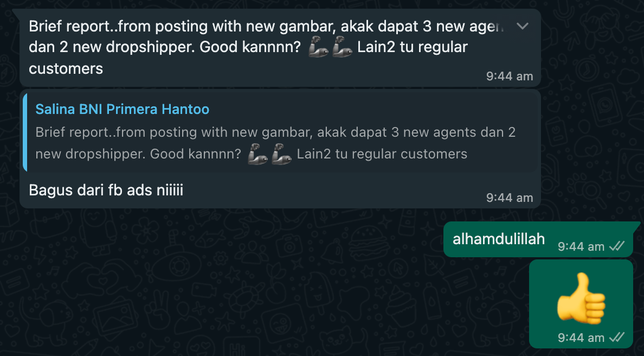Screen dimensions: 644x356
Task: Jump to the original via quoted Brief report preview
Action: [281, 132]
